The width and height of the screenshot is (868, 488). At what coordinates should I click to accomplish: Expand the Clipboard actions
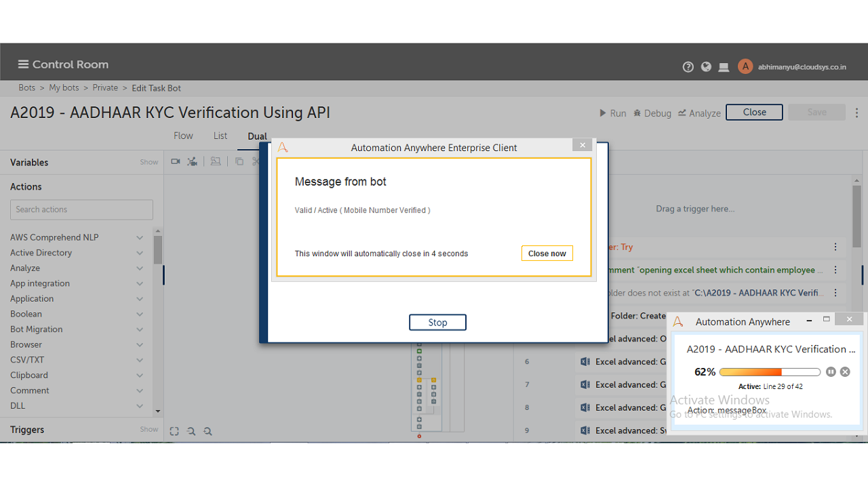[140, 375]
